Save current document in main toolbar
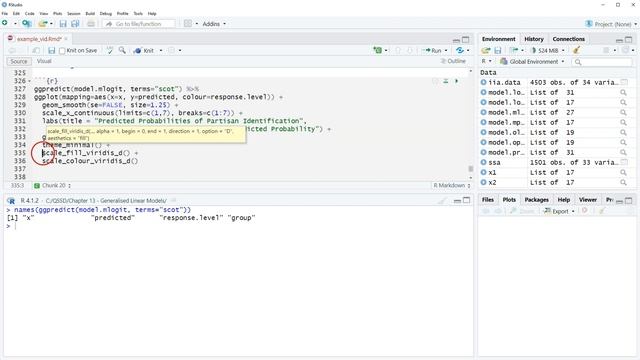This screenshot has width=640, height=360. coord(63,24)
